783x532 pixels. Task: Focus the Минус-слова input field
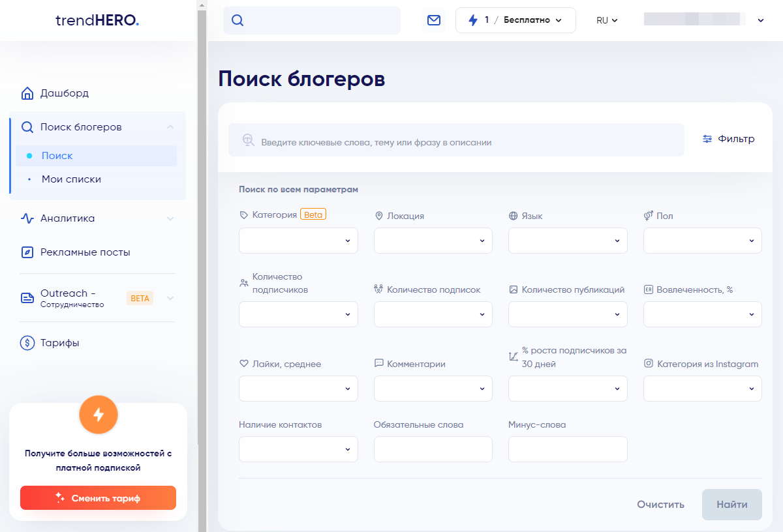[568, 449]
